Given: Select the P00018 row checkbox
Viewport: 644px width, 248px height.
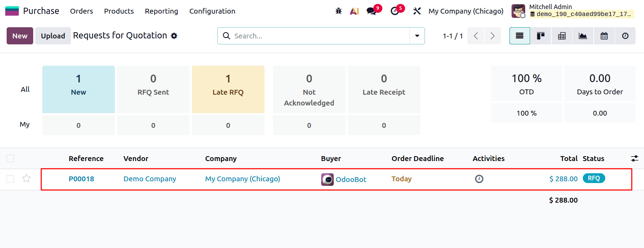Looking at the screenshot, I should click(10, 179).
